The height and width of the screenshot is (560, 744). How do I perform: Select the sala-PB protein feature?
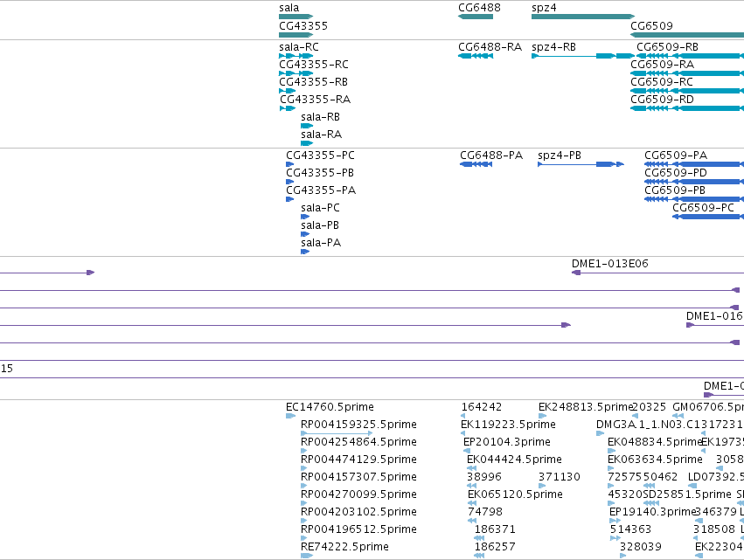305,234
